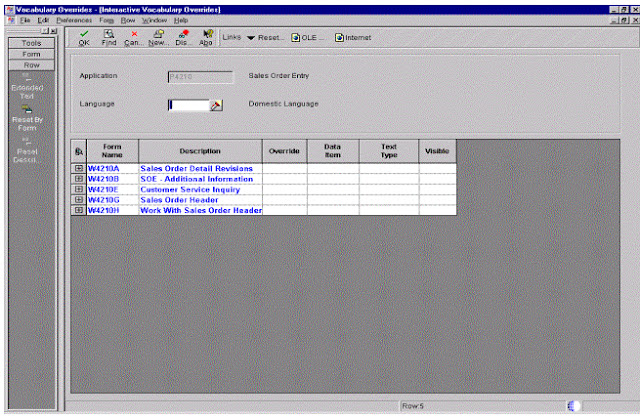
Task: Click the Description column header
Action: (200, 151)
